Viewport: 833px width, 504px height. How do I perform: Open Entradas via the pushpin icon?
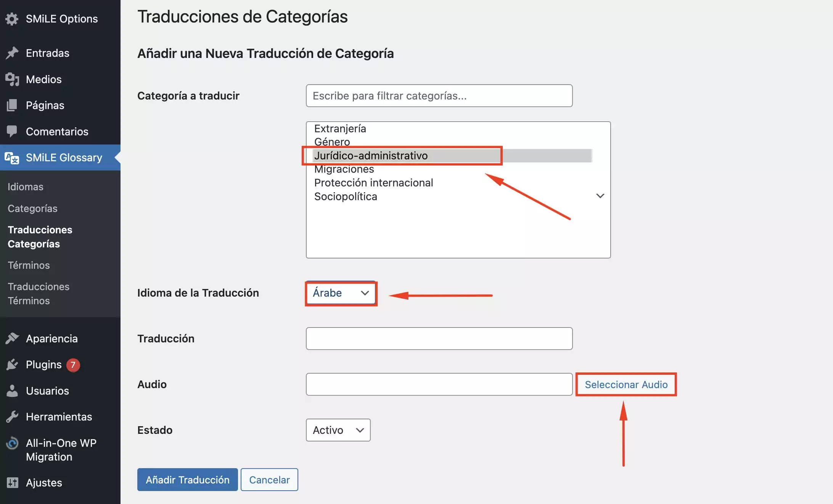(x=13, y=53)
